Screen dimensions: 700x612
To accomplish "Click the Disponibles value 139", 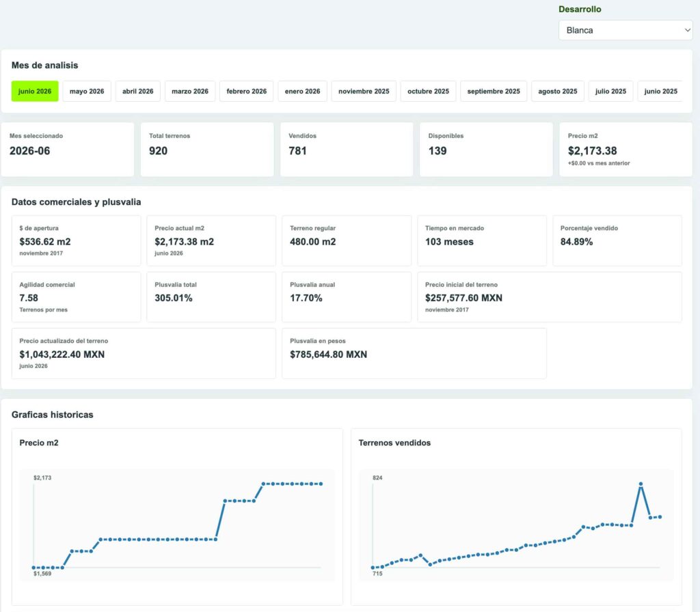I will pos(437,151).
